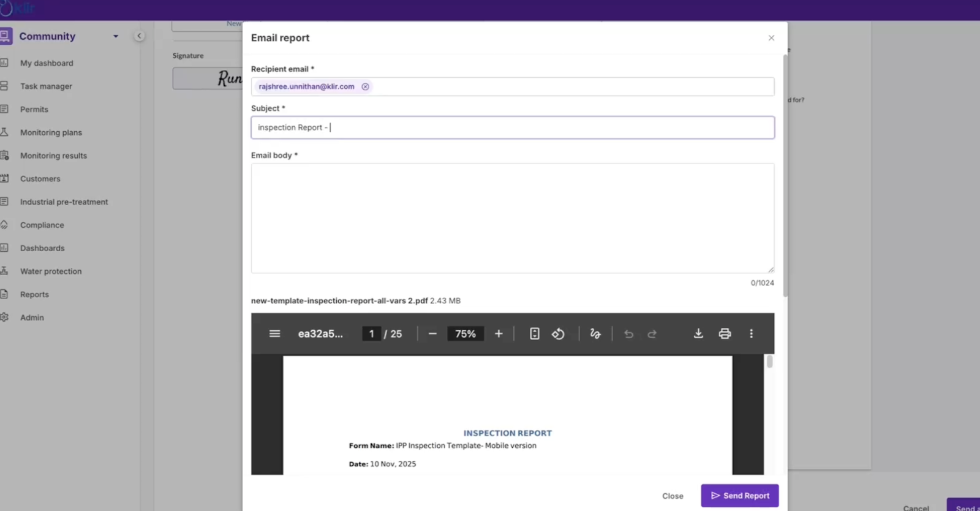
Task: Click the Send Report button
Action: point(739,496)
